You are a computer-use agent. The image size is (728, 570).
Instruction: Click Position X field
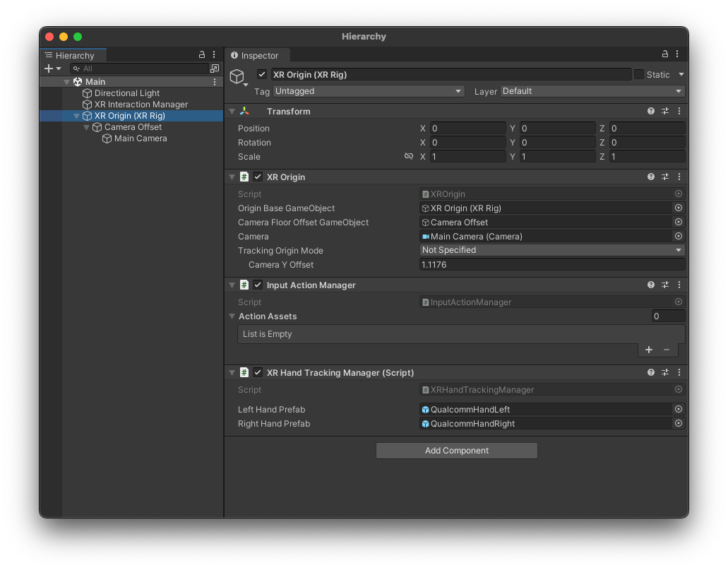pos(467,129)
